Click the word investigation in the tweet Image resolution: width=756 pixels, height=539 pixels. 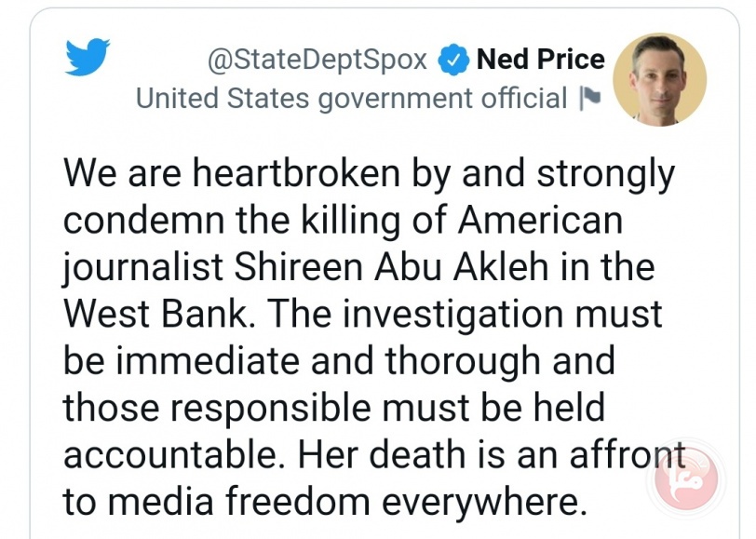tap(453, 315)
